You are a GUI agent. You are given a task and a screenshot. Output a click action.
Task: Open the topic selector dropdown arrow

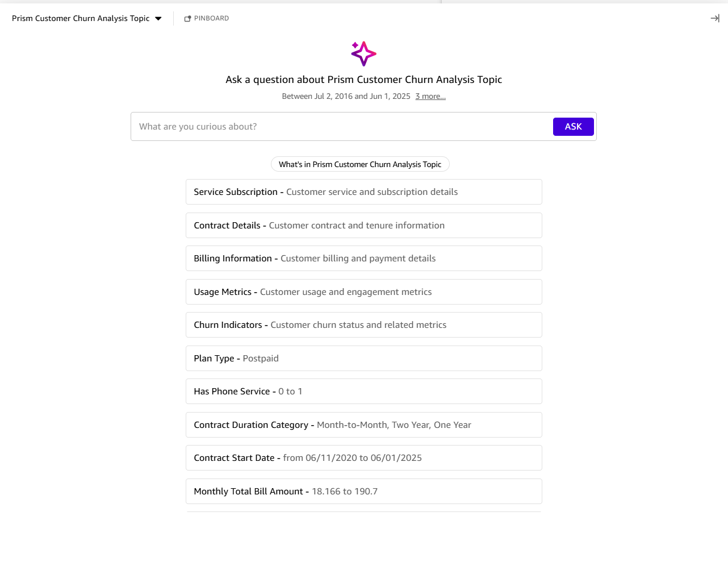click(157, 18)
